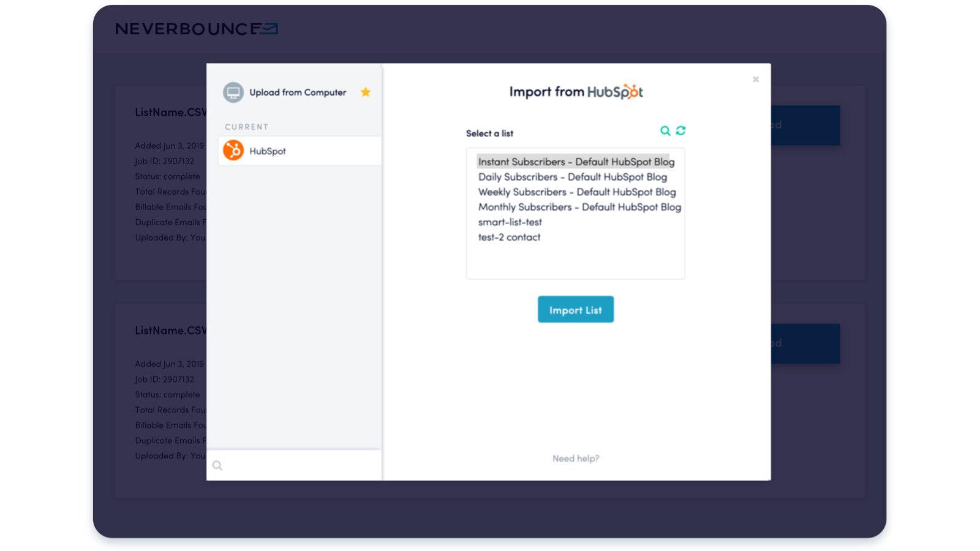The height and width of the screenshot is (551, 980).
Task: Click the search icon at the sidebar bottom
Action: [x=217, y=465]
